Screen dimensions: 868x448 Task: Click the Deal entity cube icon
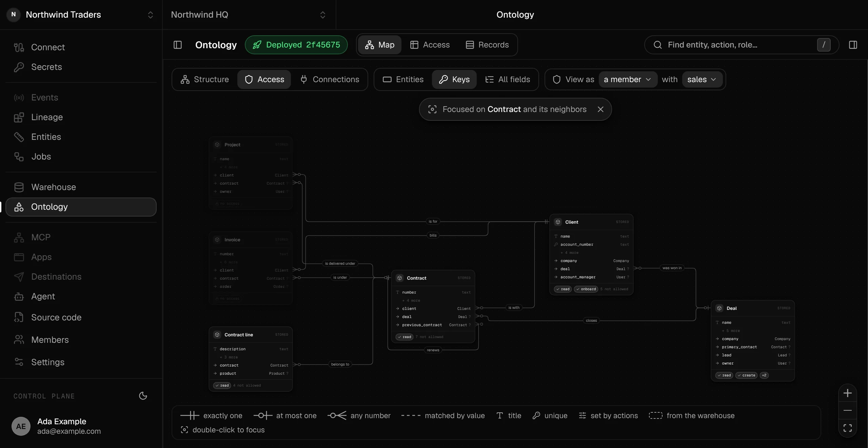click(719, 308)
